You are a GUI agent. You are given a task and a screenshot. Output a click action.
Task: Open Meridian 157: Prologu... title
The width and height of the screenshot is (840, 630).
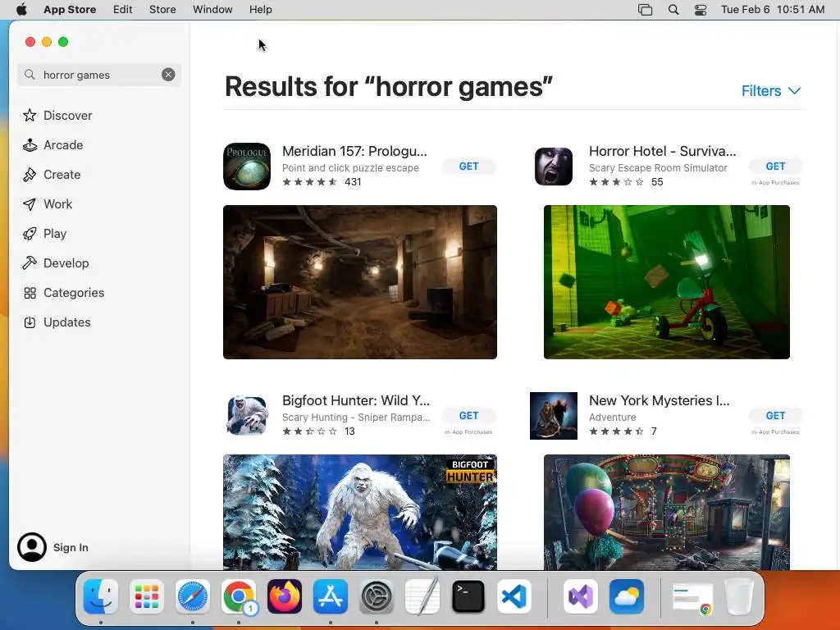click(354, 151)
